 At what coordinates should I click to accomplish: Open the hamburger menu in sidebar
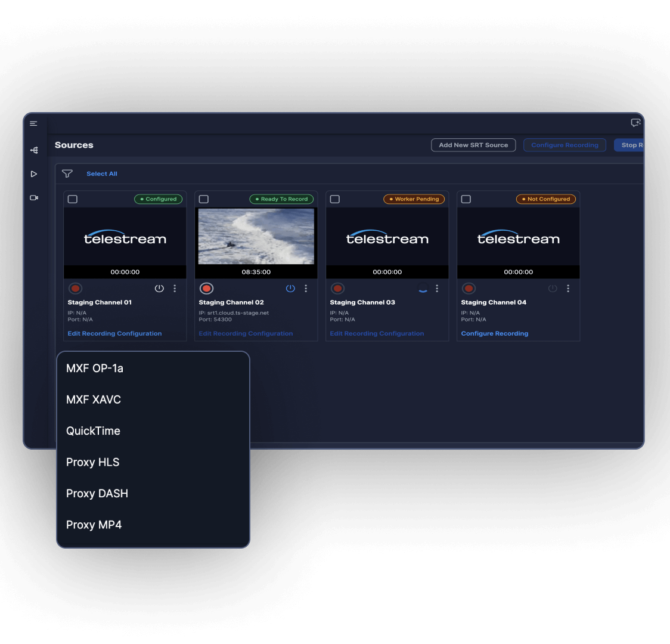pyautogui.click(x=33, y=123)
